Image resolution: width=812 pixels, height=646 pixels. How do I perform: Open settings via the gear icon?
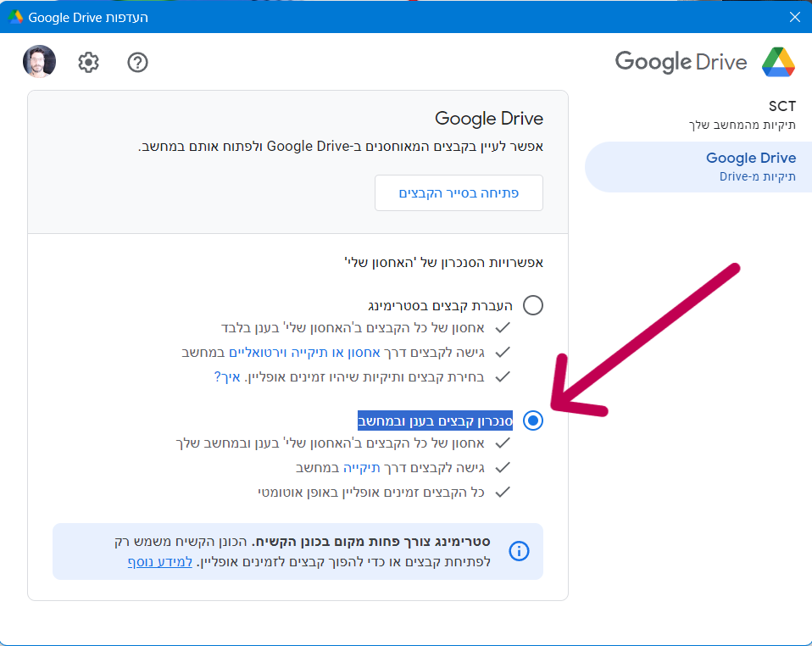(88, 62)
